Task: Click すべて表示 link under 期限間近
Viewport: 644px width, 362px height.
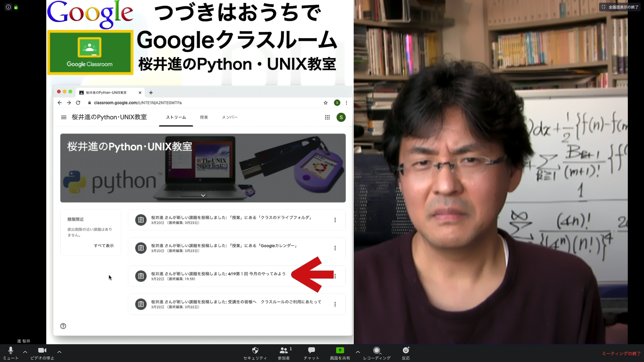Action: pos(104,246)
